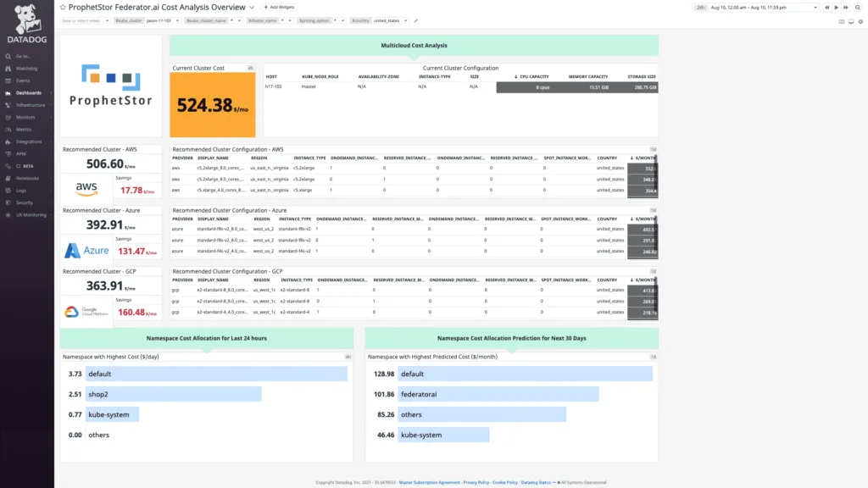Expand the dashboard title chevron
The width and height of the screenshot is (868, 488).
[251, 7]
